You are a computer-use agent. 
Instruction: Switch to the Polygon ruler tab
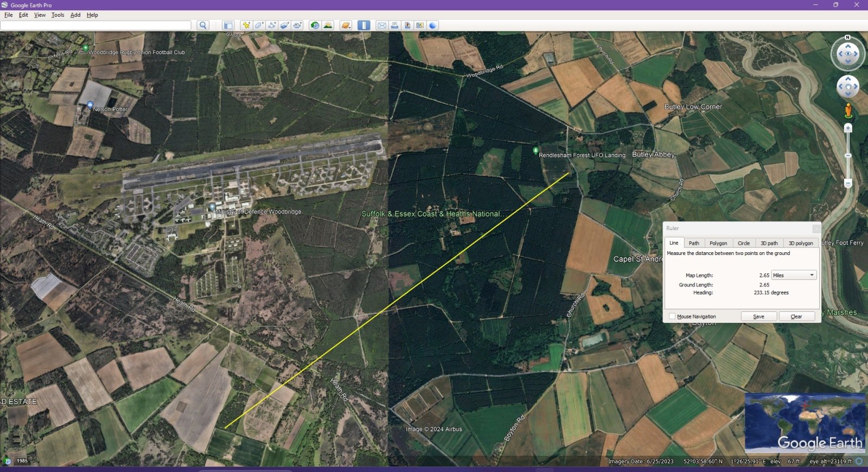[x=718, y=243]
